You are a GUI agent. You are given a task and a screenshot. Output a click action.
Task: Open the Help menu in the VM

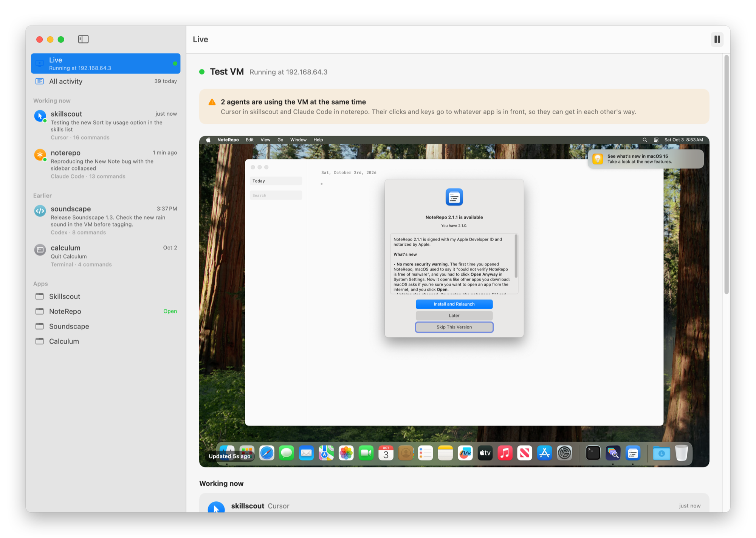pos(318,140)
